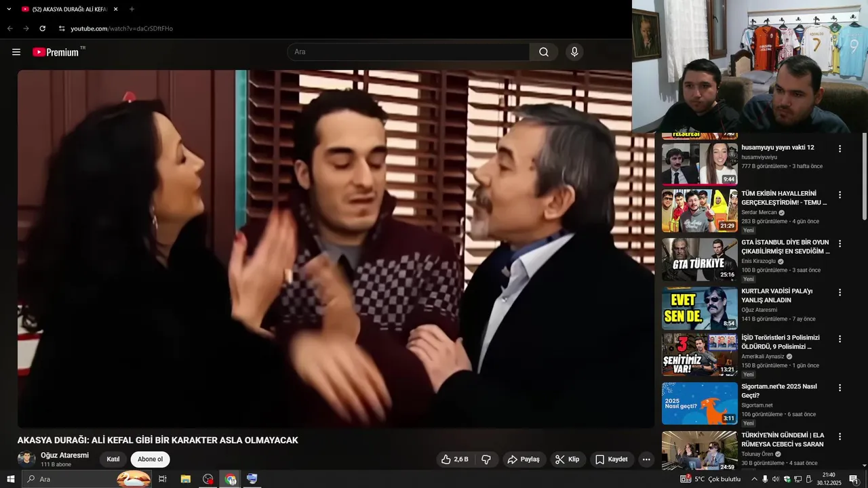Viewport: 868px width, 488px height.
Task: Create a clip with the Klip button
Action: 568,460
